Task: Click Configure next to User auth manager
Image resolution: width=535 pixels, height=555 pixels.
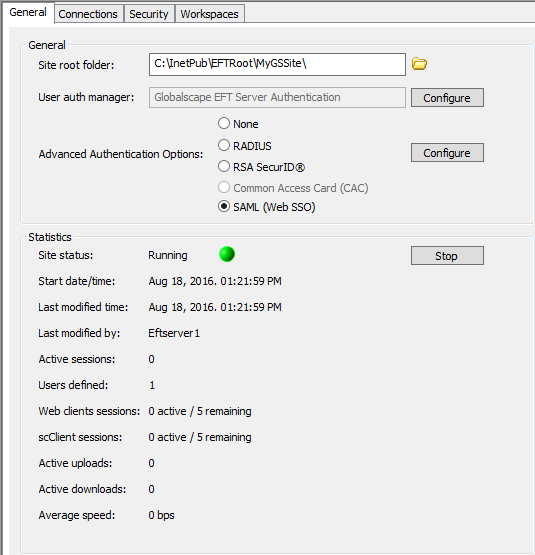Action: coord(447,98)
